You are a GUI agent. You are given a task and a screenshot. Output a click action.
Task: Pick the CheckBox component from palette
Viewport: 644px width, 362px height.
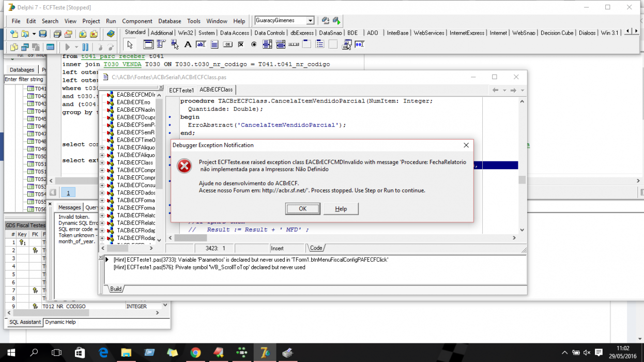pos(241,44)
